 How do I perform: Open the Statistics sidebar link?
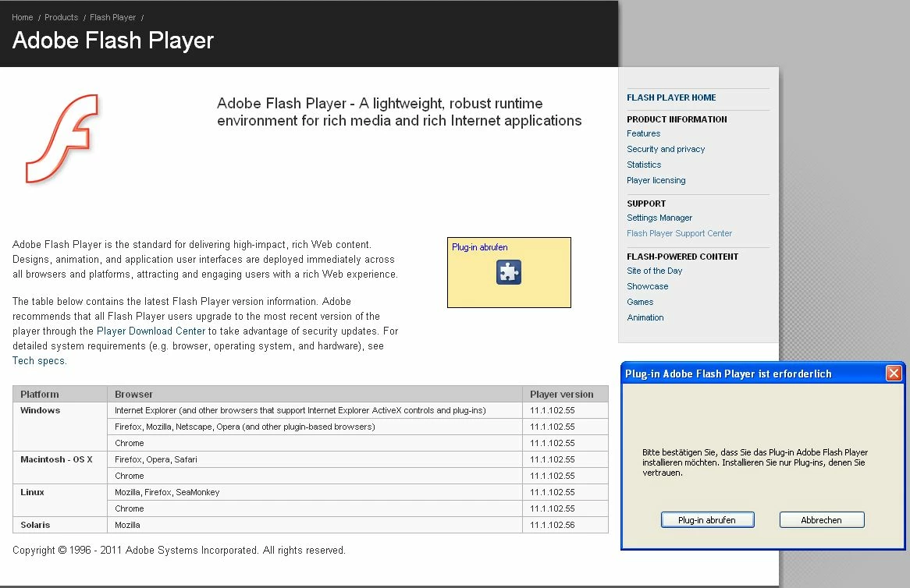(644, 165)
